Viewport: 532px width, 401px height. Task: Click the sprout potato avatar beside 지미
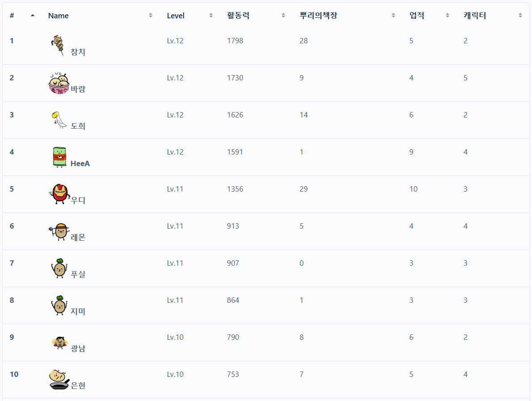pyautogui.click(x=59, y=305)
